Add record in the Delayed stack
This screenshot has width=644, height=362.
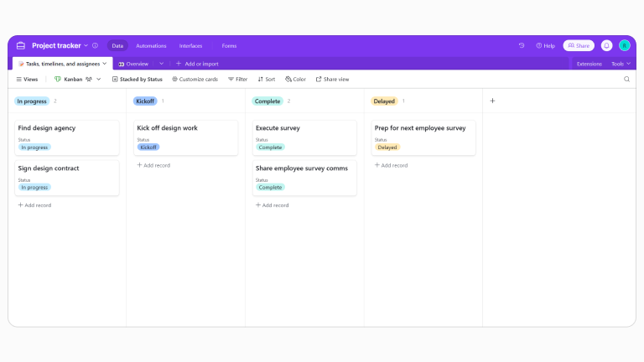[x=391, y=165]
